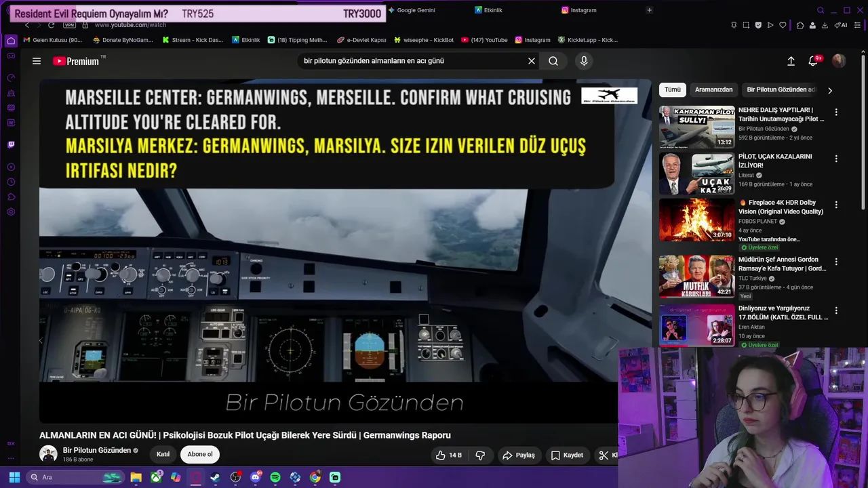Viewport: 868px width, 488px height.
Task: Select the Tümü filter chip
Action: (673, 89)
